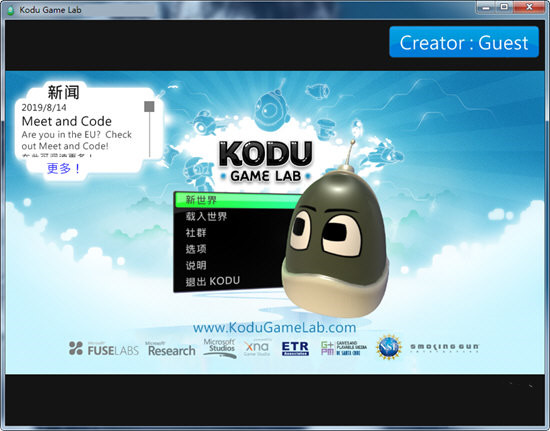This screenshot has height=431, width=550.
Task: Open 选项 (Options) menu item
Action: (x=196, y=249)
